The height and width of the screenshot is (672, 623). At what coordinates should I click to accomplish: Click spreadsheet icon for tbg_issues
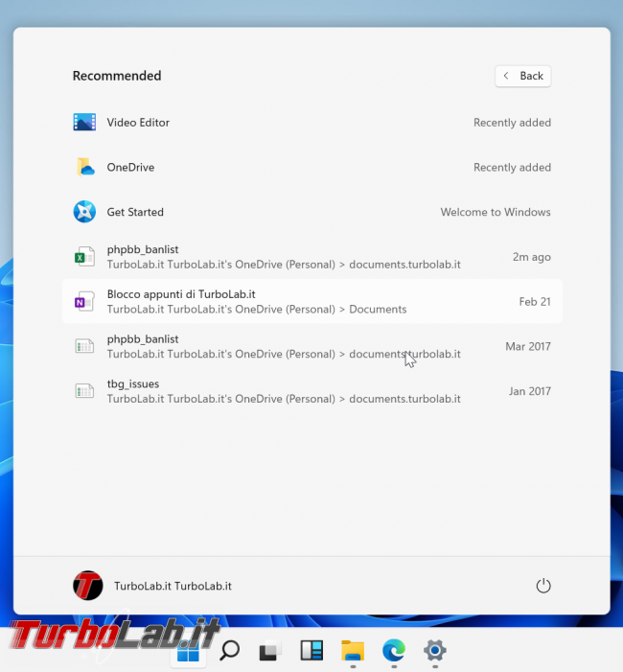coord(84,391)
